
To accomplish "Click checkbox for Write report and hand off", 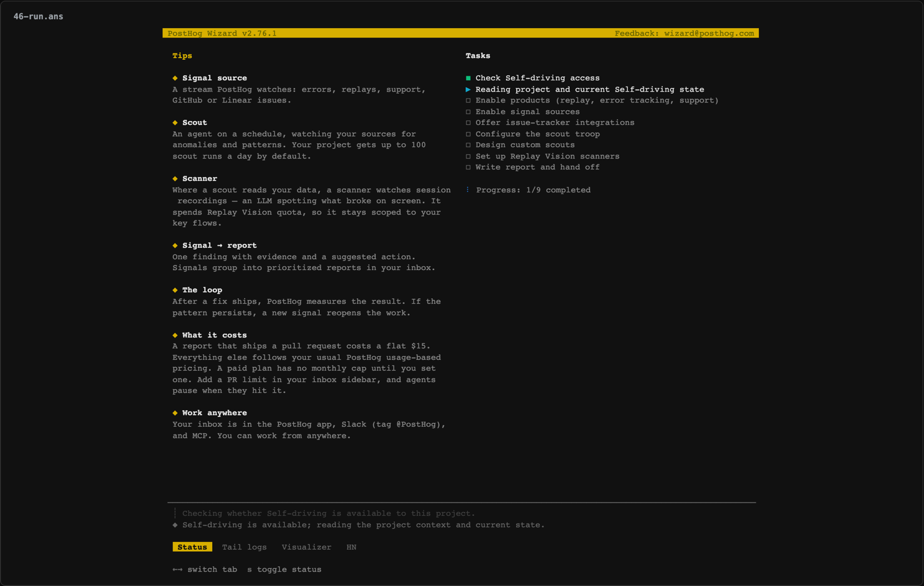I will 468,168.
